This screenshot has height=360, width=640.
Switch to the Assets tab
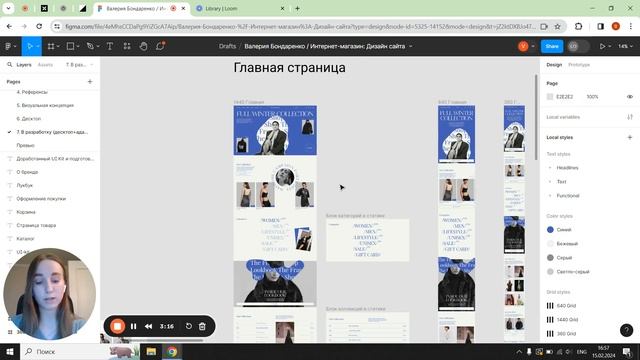[45, 64]
